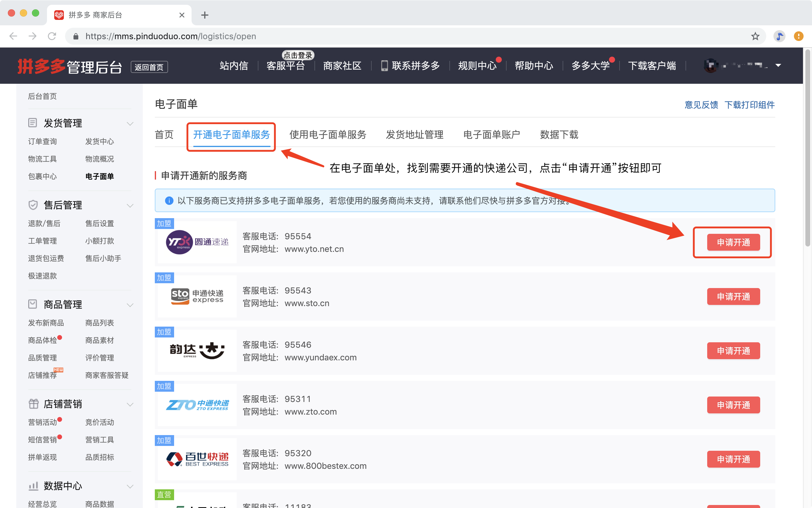
Task: Switch to the 首页 tab
Action: pos(164,135)
